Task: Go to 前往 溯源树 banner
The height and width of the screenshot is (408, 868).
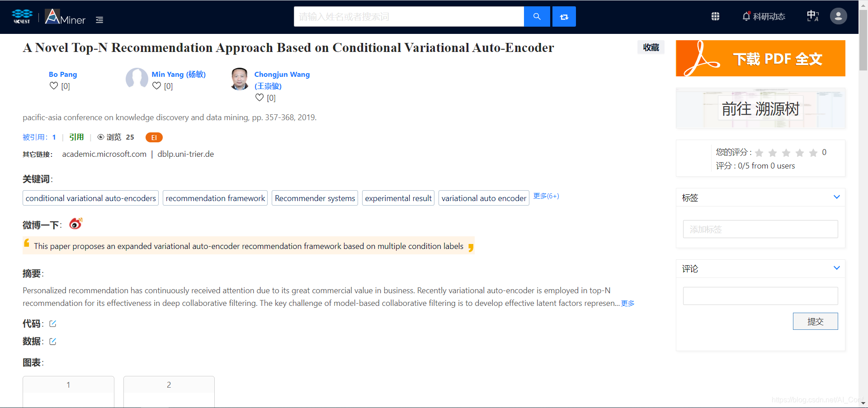Action: (x=760, y=108)
